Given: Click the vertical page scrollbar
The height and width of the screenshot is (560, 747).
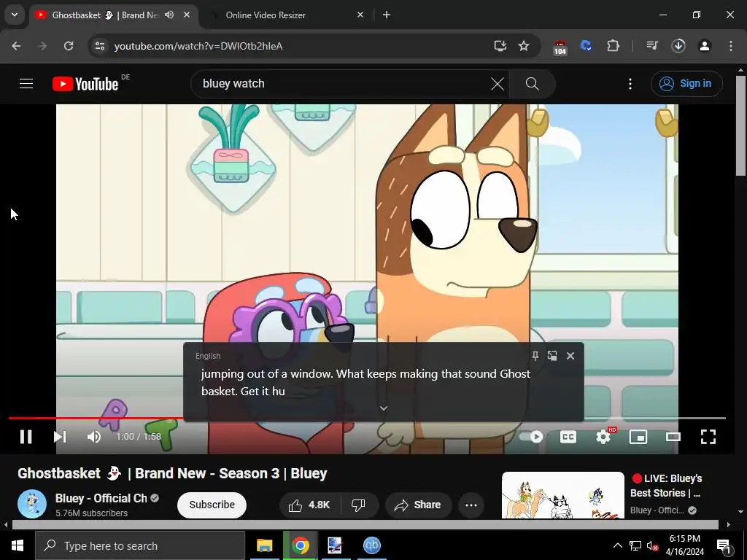Looking at the screenshot, I should click(x=741, y=126).
